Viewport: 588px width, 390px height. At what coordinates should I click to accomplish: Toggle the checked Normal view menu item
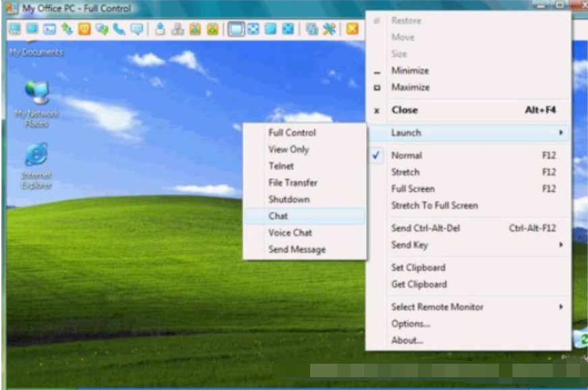tap(407, 155)
